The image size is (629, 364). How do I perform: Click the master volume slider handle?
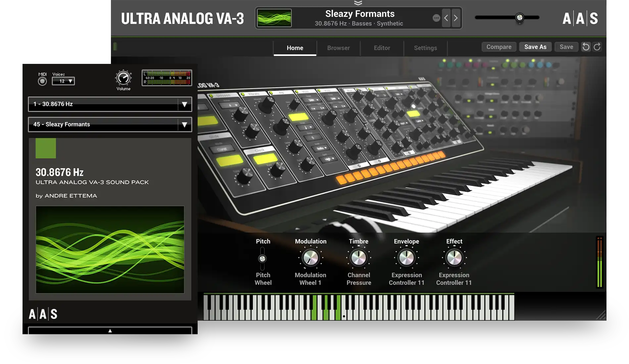pos(519,18)
